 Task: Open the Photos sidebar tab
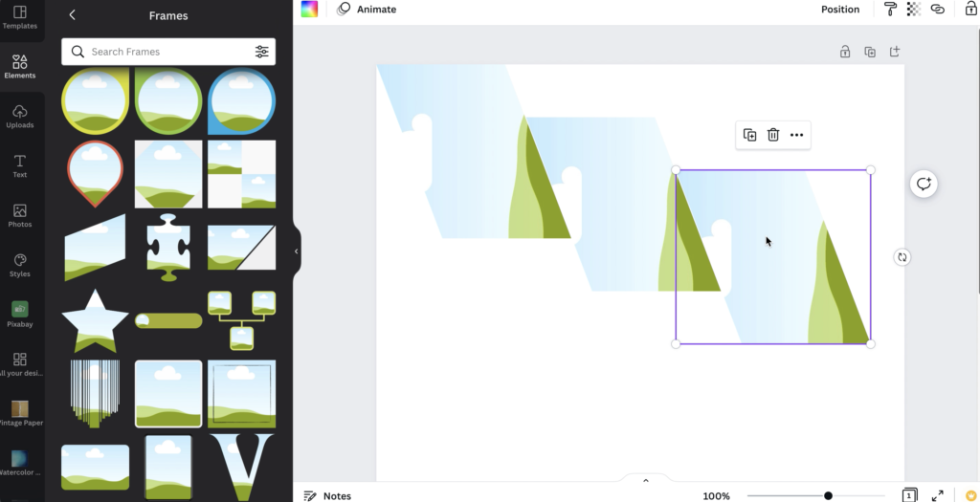(x=20, y=215)
